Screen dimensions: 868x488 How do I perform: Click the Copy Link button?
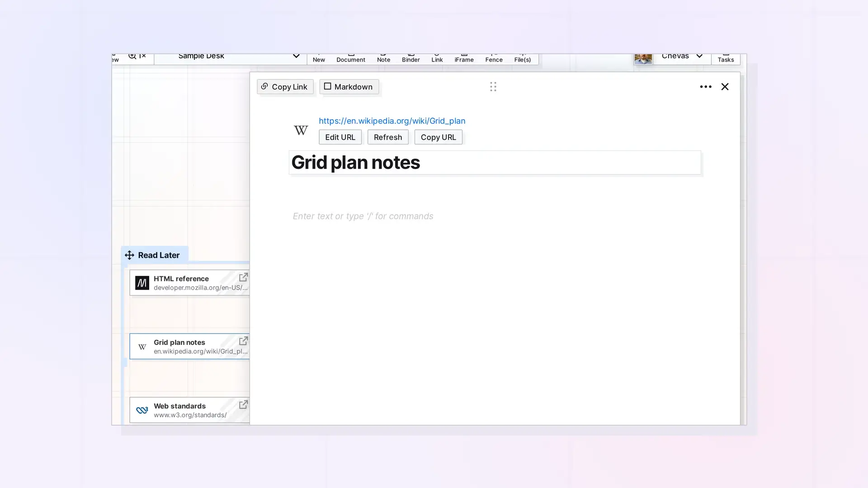click(x=285, y=87)
